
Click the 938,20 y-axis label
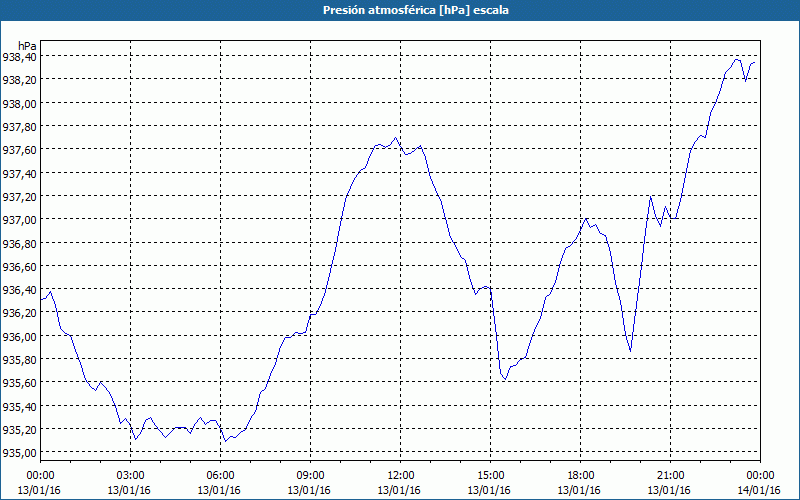[x=19, y=80]
